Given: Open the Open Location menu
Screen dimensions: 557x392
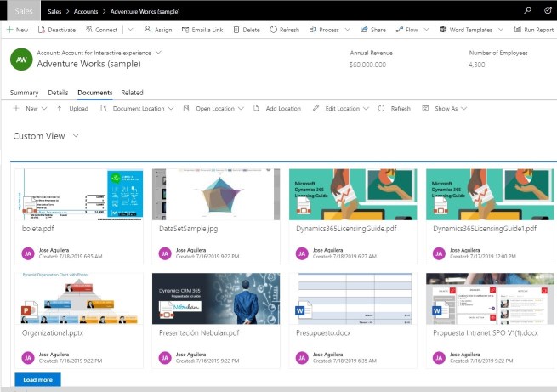Looking at the screenshot, I should pos(213,108).
